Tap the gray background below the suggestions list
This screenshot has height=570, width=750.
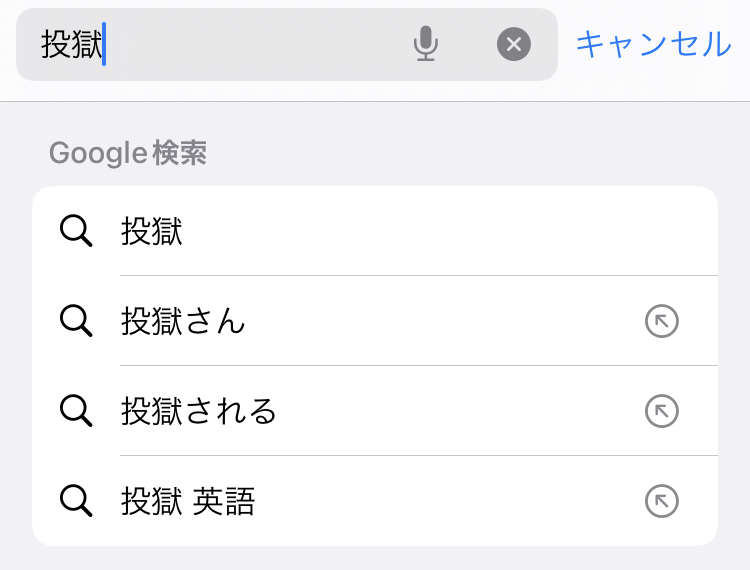tap(375, 558)
